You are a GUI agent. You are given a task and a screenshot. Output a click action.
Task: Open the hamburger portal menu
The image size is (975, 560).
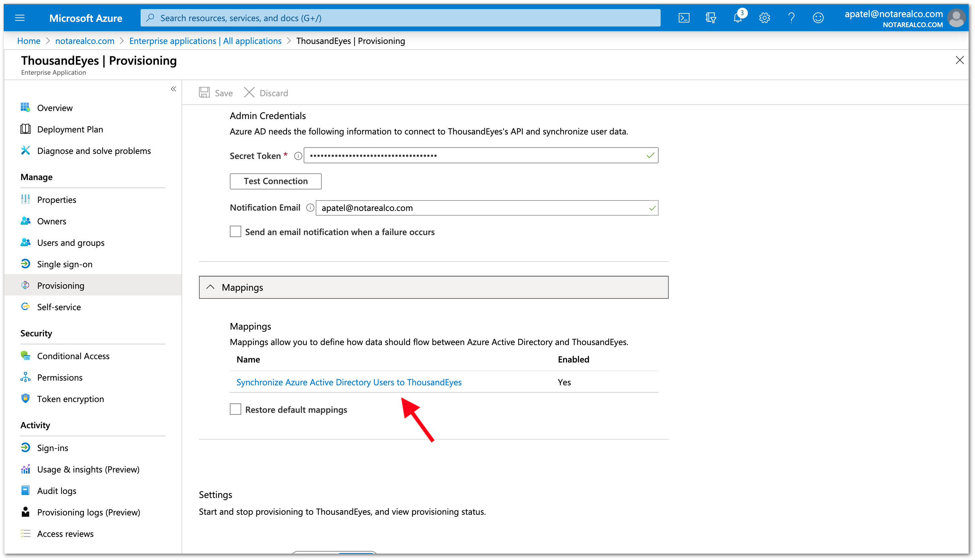pos(19,18)
